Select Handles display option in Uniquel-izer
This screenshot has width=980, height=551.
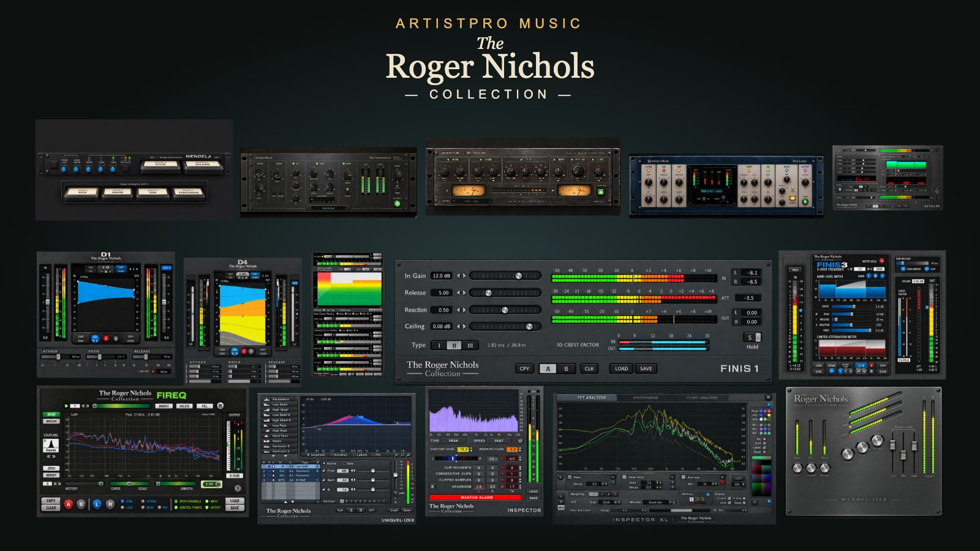pos(331,455)
